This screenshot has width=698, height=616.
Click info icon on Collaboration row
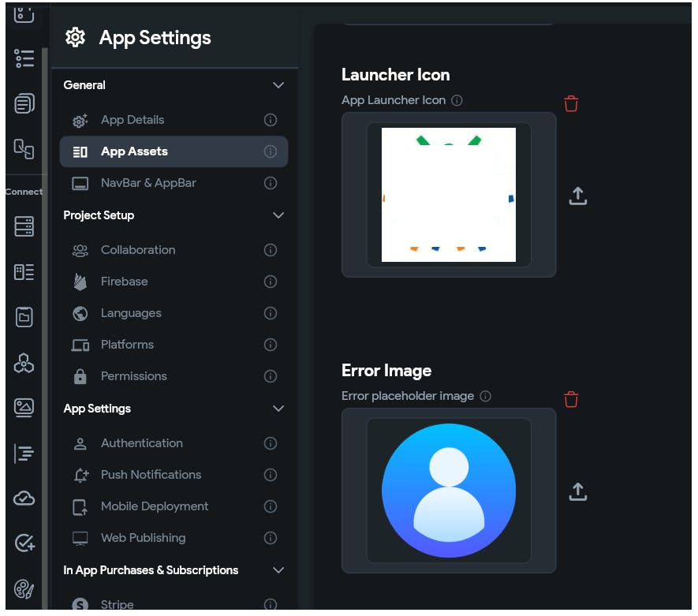[x=271, y=250]
